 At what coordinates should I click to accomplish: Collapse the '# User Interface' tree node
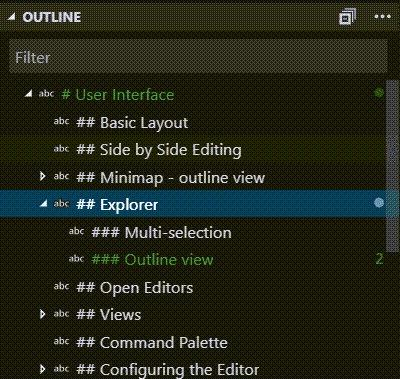(28, 94)
